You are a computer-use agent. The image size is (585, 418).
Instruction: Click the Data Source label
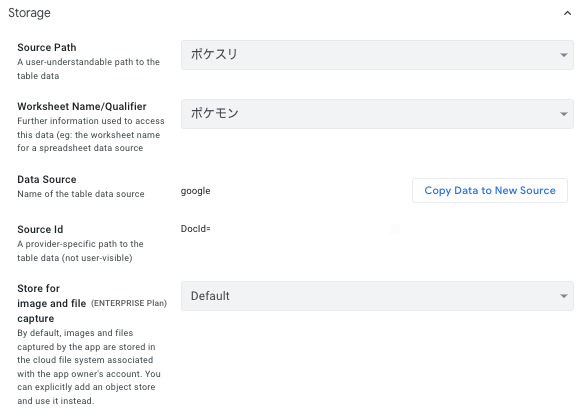47,180
